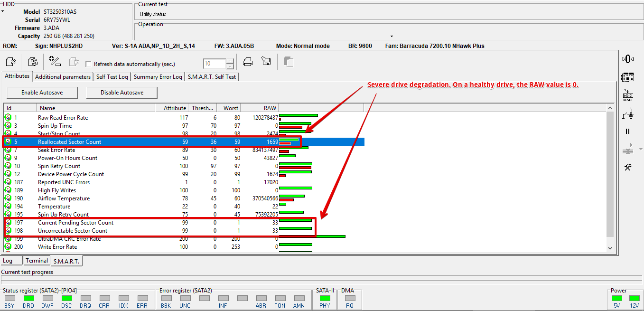
Task: Click the save-to-disk icon beside the printer
Action: click(x=266, y=62)
